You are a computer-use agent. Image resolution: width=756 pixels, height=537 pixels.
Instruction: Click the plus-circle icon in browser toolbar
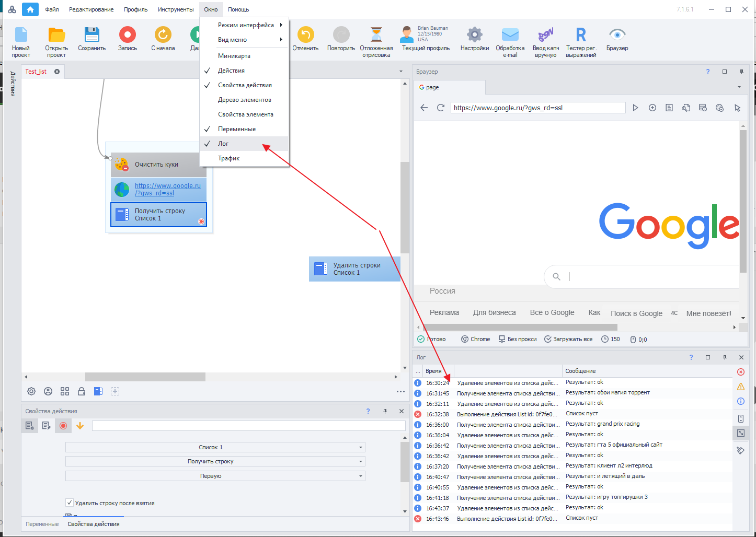652,108
